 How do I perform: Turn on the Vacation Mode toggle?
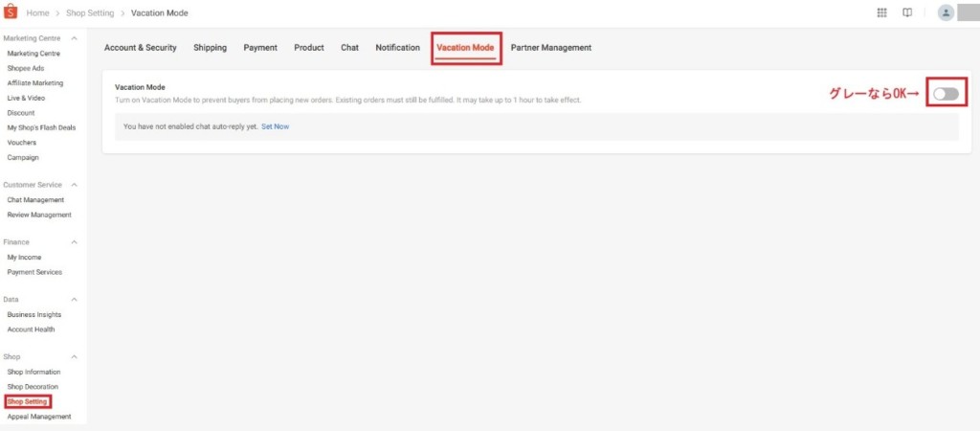click(946, 93)
